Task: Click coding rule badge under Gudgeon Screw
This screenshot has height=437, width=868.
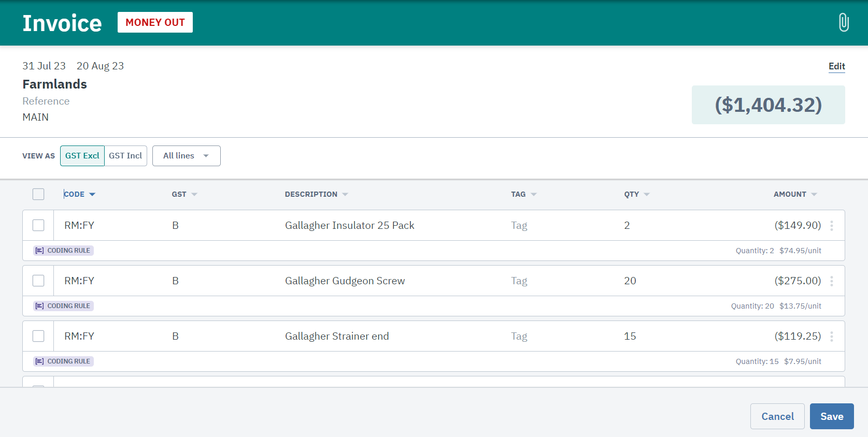Action: pos(64,306)
